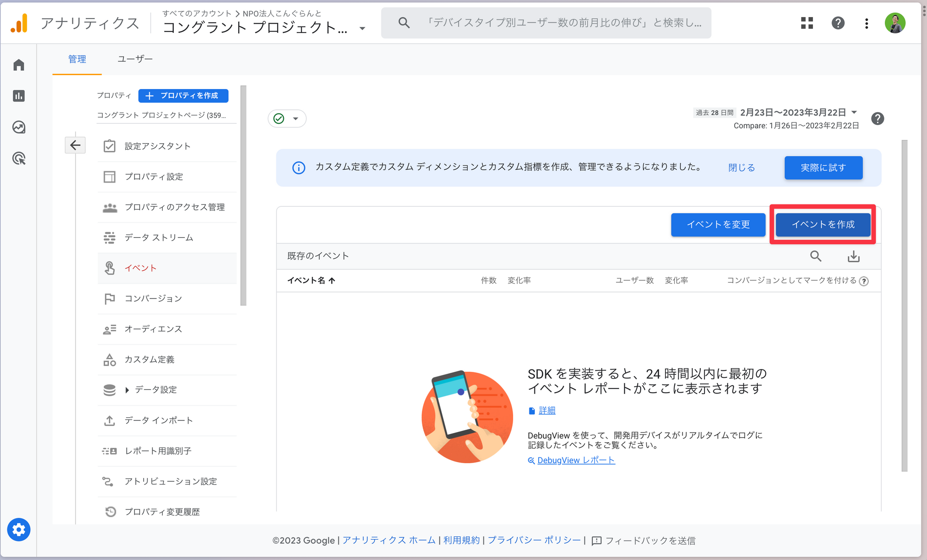This screenshot has width=927, height=560.
Task: Click the 実際に試す button
Action: (823, 168)
